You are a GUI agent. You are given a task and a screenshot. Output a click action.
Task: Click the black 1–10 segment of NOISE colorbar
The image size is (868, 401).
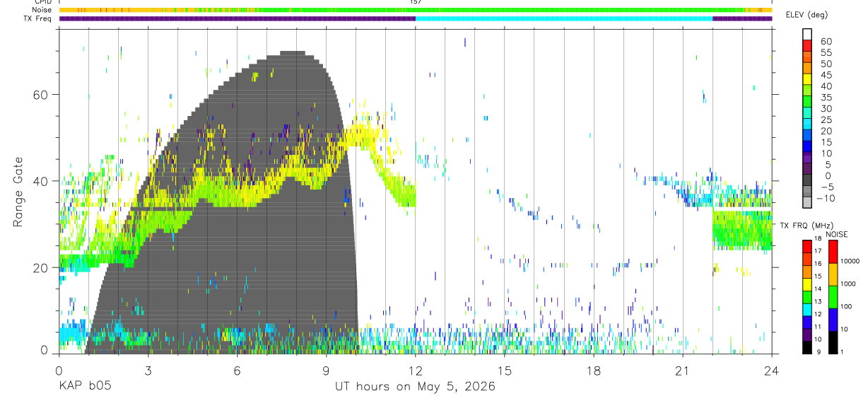833,342
